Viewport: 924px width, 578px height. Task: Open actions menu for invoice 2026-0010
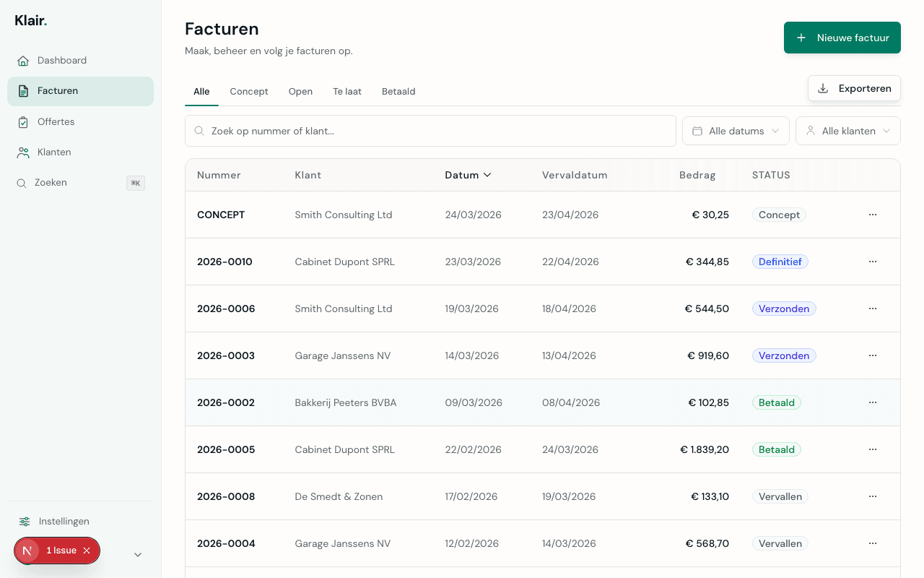[x=872, y=262]
